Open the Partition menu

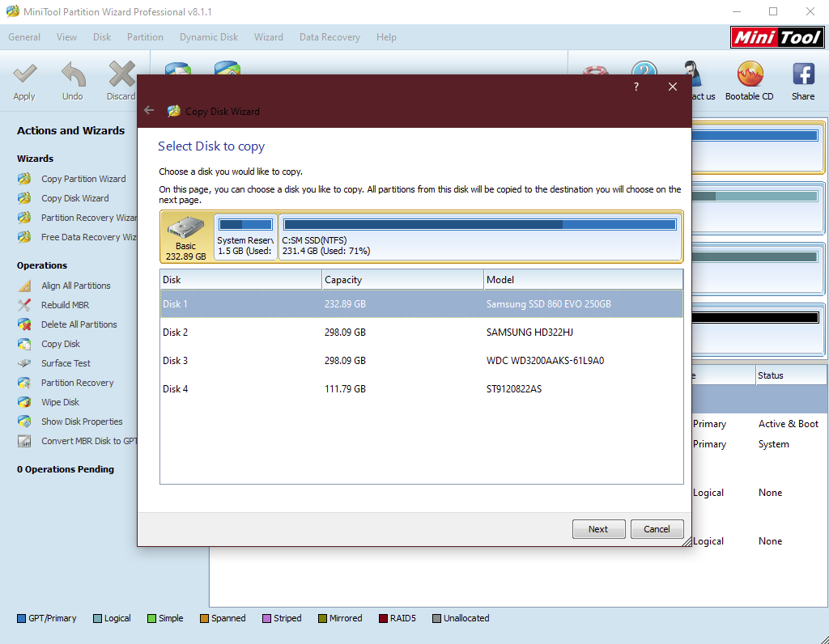145,37
